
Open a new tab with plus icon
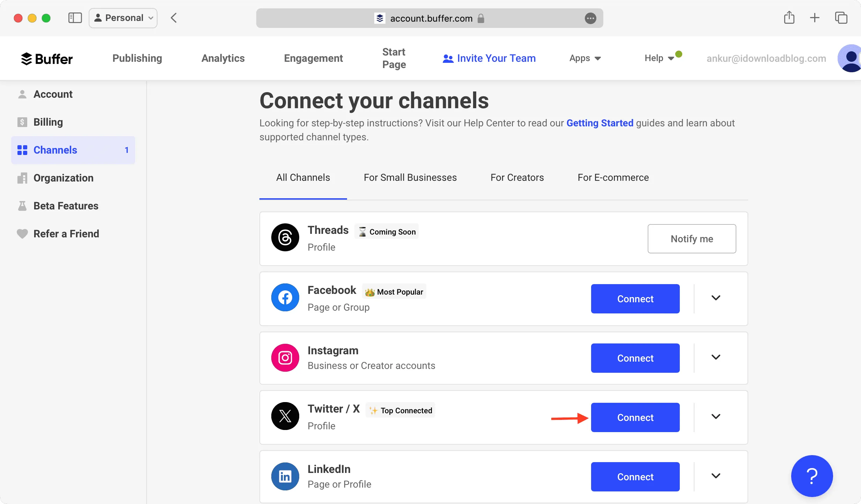pos(815,18)
